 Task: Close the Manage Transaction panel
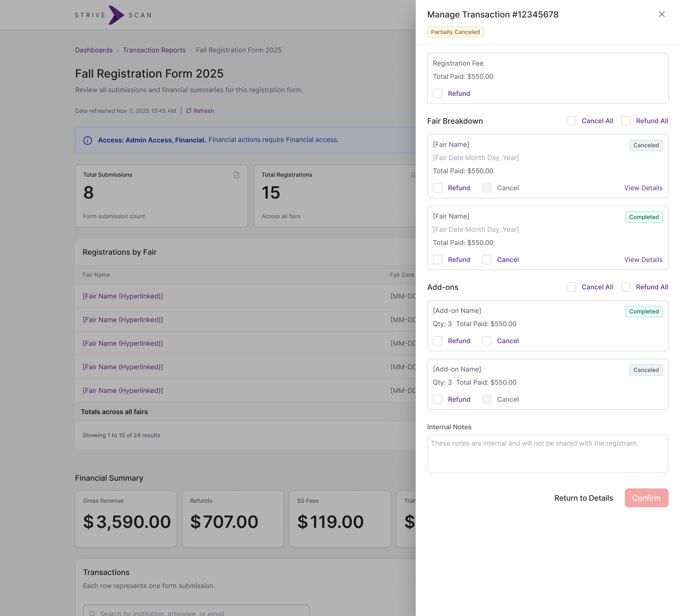click(661, 14)
